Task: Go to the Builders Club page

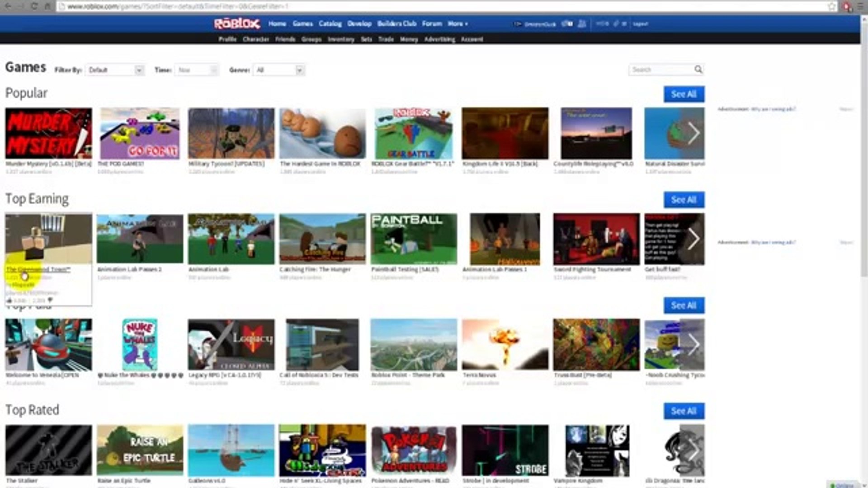Action: pyautogui.click(x=396, y=23)
